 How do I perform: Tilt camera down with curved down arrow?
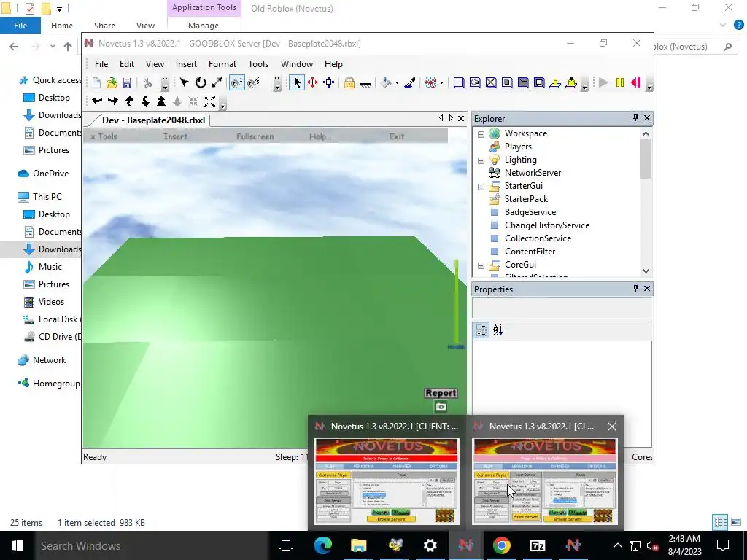145,101
